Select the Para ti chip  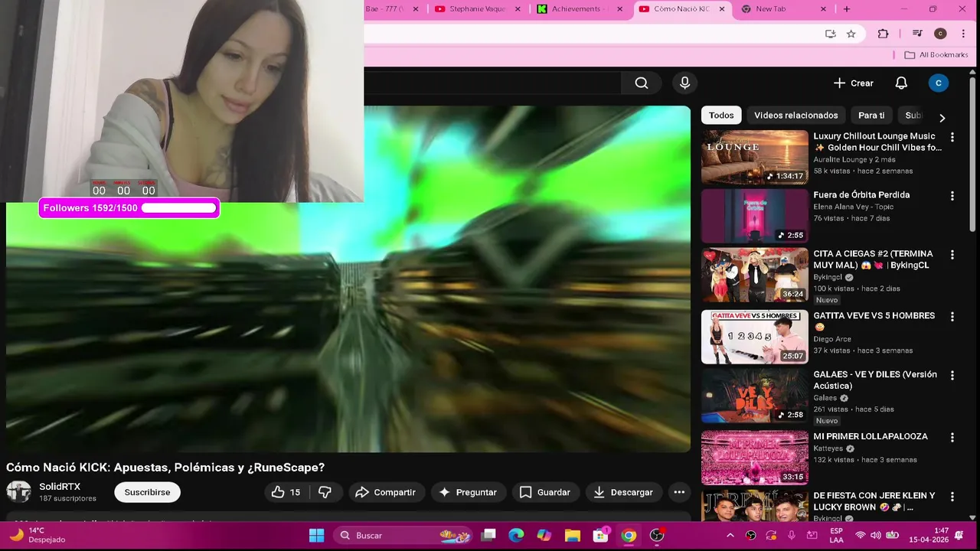pos(871,116)
